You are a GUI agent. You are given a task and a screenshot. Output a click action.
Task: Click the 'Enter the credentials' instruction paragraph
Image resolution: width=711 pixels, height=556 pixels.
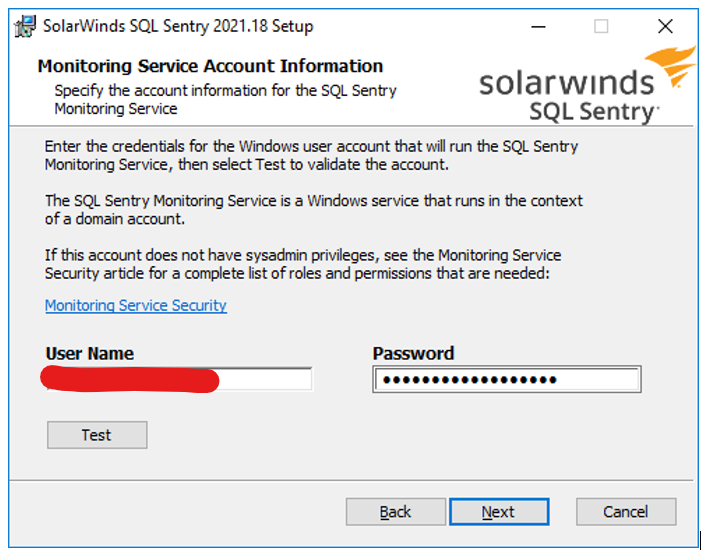click(311, 155)
